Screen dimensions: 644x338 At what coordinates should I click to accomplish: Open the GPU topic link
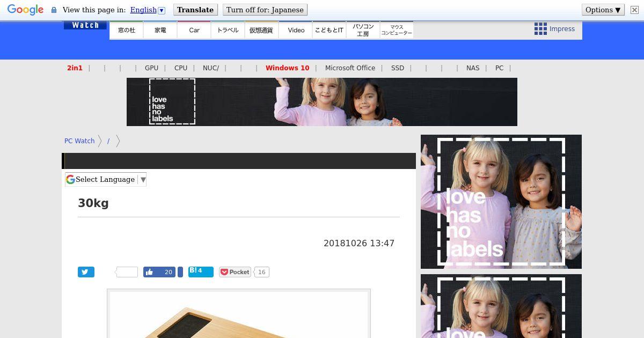151,68
